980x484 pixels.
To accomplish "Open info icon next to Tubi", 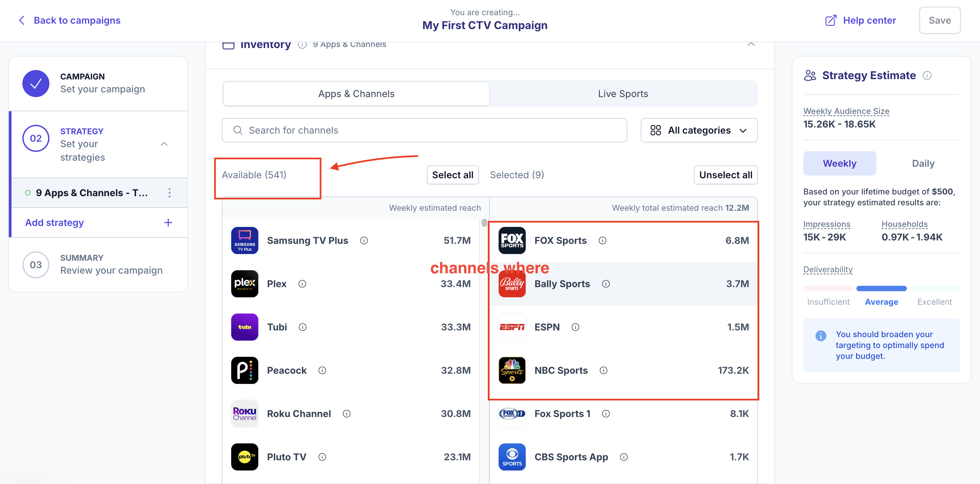I will (302, 327).
